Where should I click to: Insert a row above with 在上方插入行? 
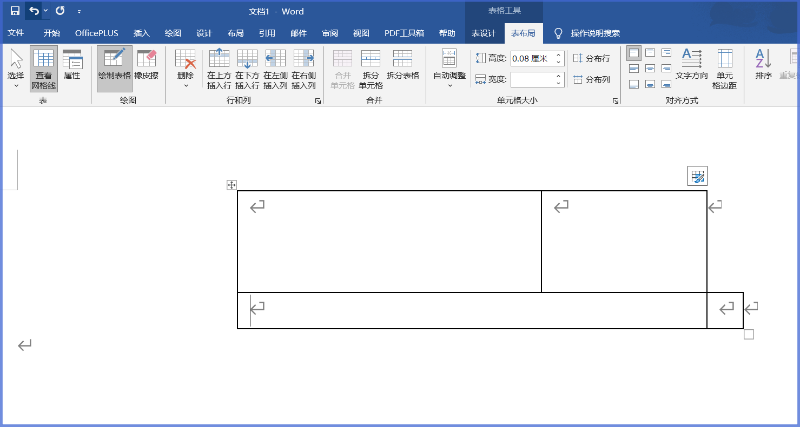coord(219,69)
